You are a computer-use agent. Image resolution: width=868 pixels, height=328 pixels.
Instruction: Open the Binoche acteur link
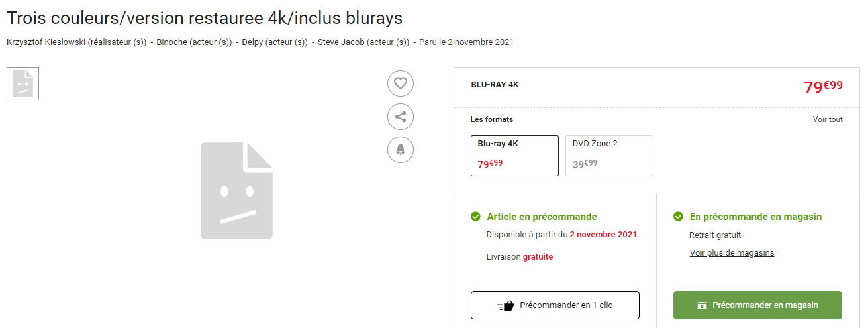pos(194,42)
